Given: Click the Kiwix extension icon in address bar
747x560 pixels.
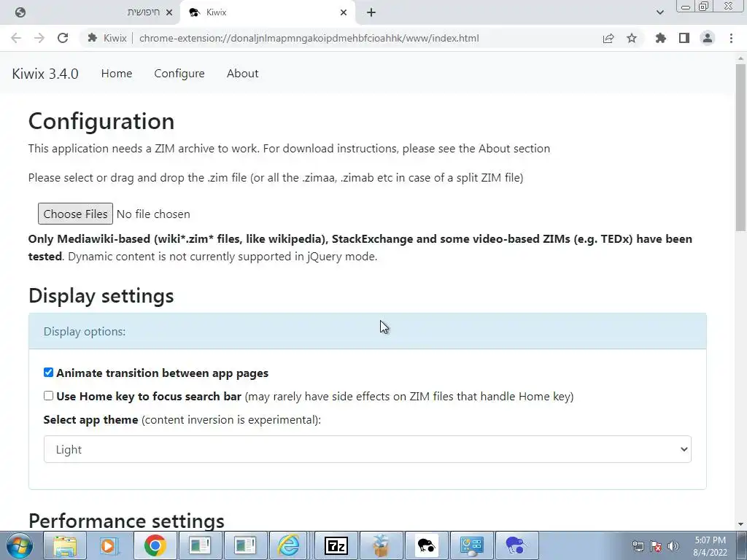Looking at the screenshot, I should [93, 38].
